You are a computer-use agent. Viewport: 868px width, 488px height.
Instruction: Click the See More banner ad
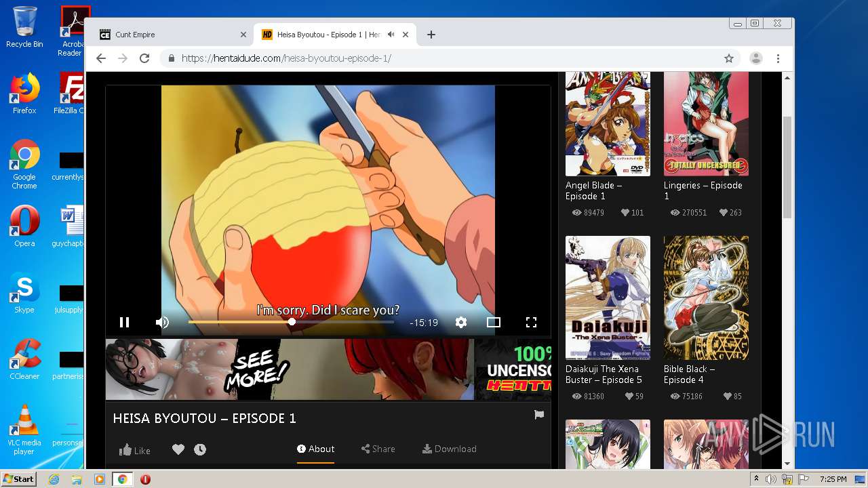pos(328,369)
